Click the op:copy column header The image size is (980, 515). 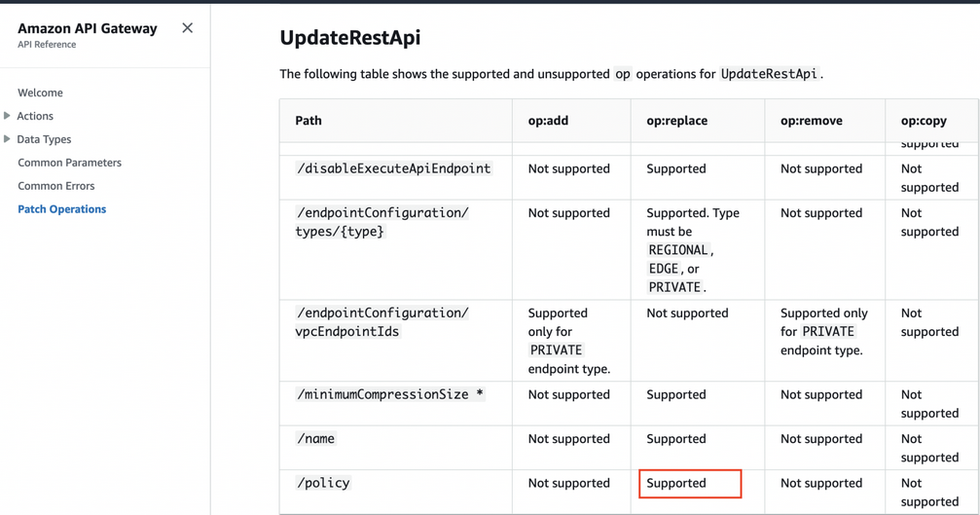924,121
